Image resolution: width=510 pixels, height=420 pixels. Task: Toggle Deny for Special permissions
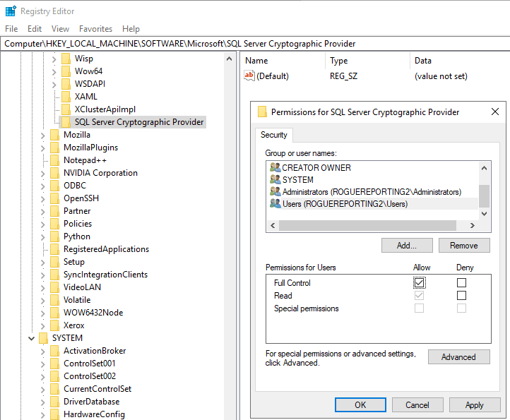pos(461,308)
